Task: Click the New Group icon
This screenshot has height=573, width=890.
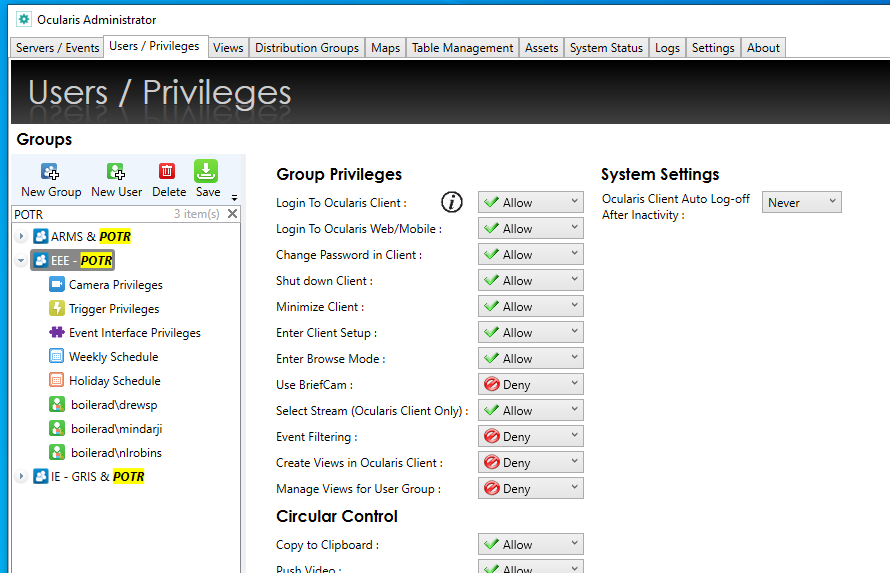Action: pos(50,172)
